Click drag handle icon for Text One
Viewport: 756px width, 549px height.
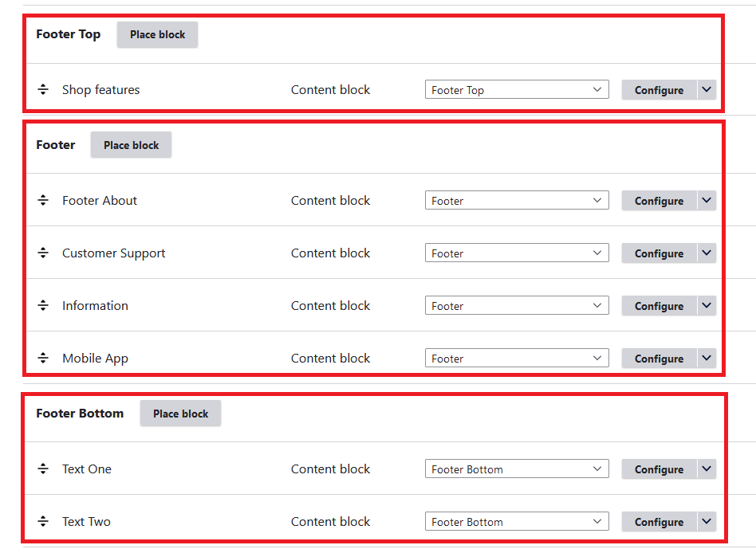coord(43,469)
